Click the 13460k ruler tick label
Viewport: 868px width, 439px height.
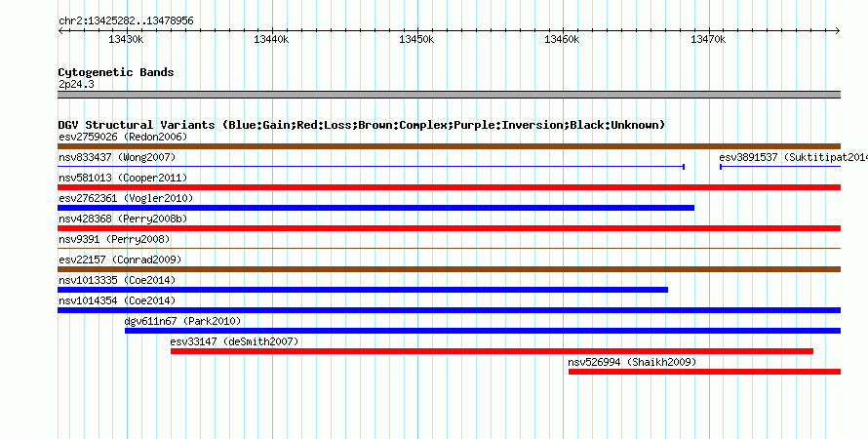(563, 39)
